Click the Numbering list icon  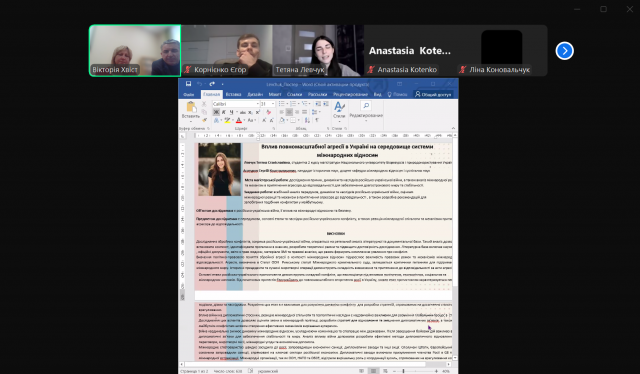[x=293, y=104]
